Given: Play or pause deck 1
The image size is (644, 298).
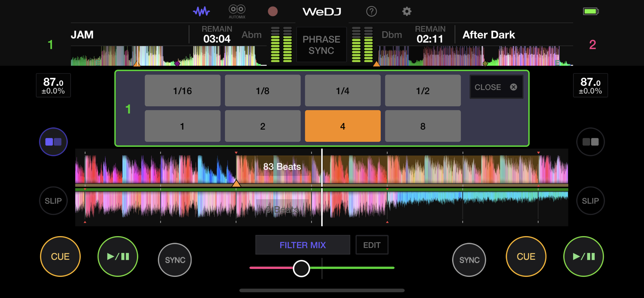Looking at the screenshot, I should pos(118,256).
